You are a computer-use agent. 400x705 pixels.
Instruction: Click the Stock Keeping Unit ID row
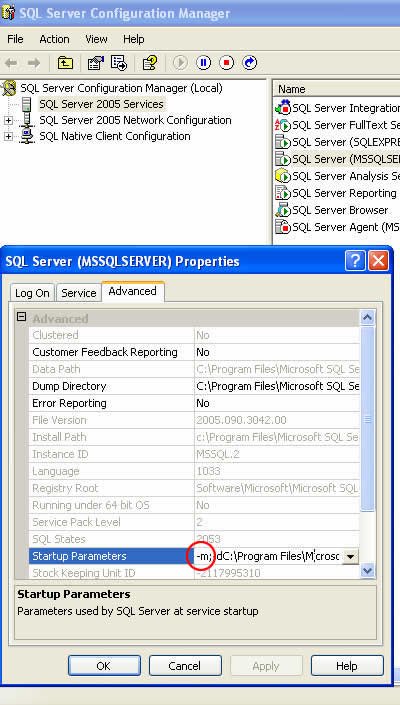point(194,573)
